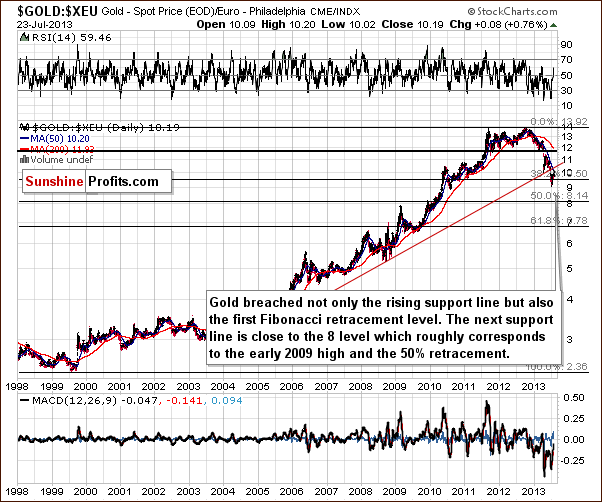Click the Open 10.09 value

tap(226, 25)
